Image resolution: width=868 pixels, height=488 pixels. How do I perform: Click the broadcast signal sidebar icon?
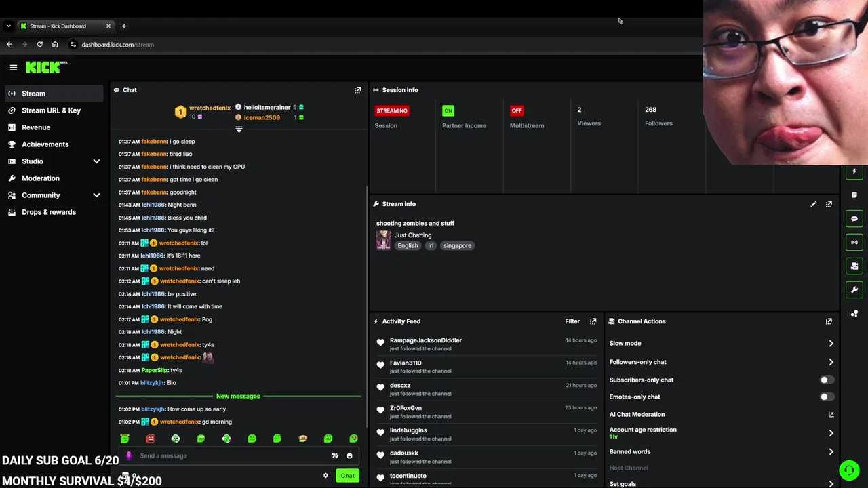[x=854, y=242]
